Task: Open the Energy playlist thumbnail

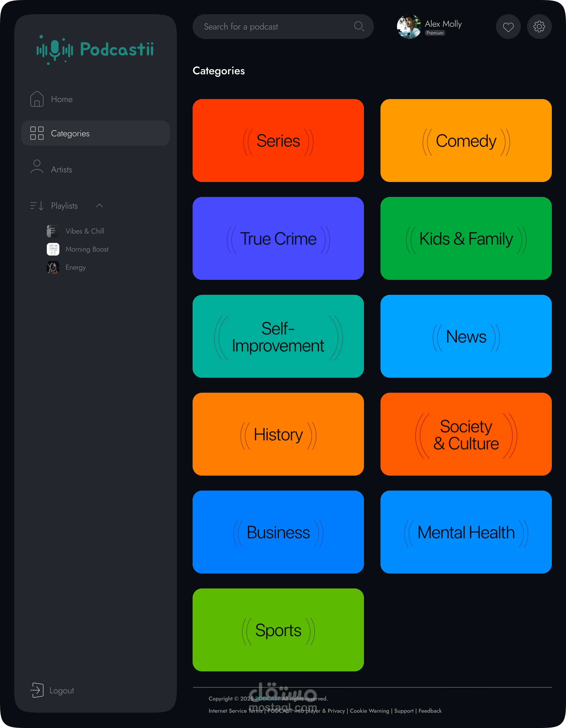Action: coord(53,267)
